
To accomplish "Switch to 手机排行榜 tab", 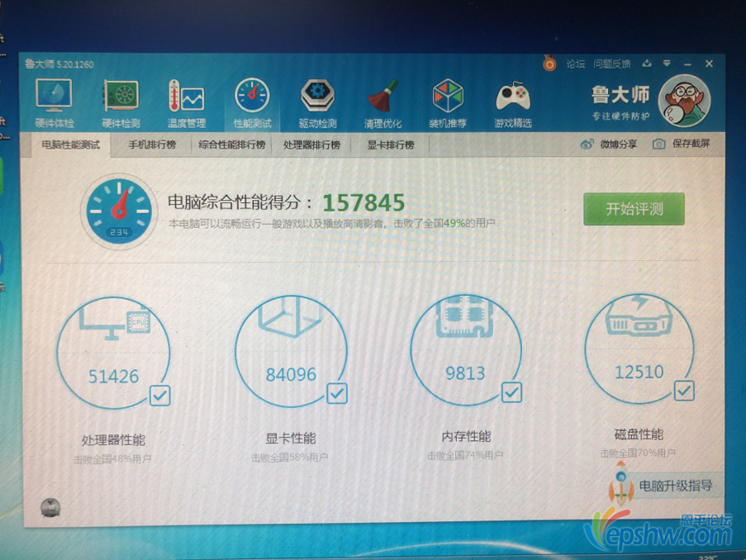I will [152, 145].
